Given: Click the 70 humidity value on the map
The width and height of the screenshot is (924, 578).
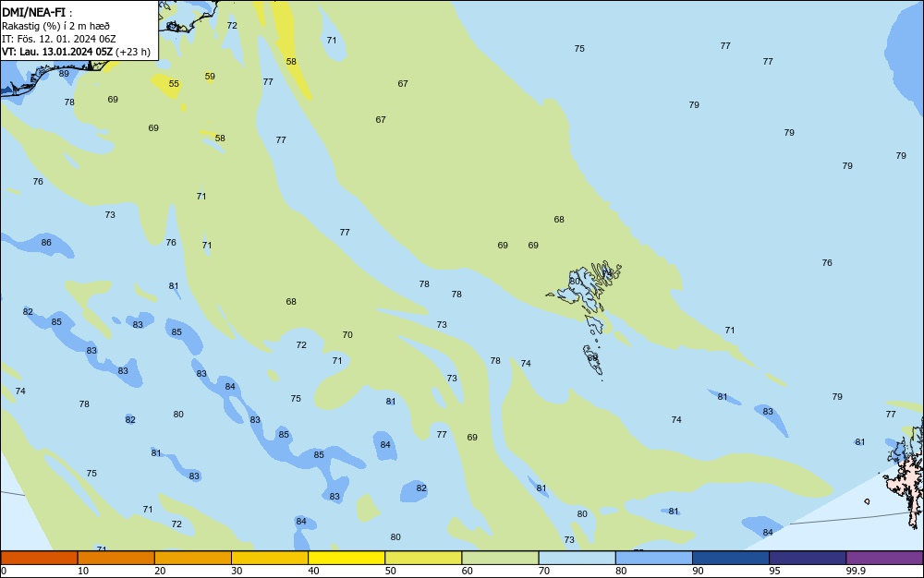Looking at the screenshot, I should (x=347, y=335).
